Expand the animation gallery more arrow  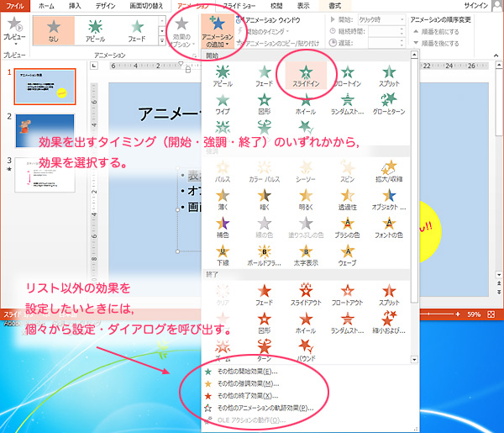162,41
